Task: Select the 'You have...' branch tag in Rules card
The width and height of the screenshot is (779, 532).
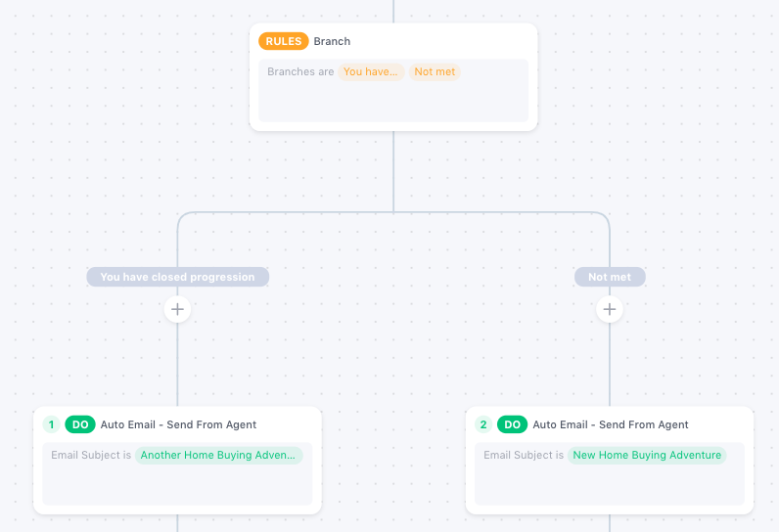Action: [371, 71]
